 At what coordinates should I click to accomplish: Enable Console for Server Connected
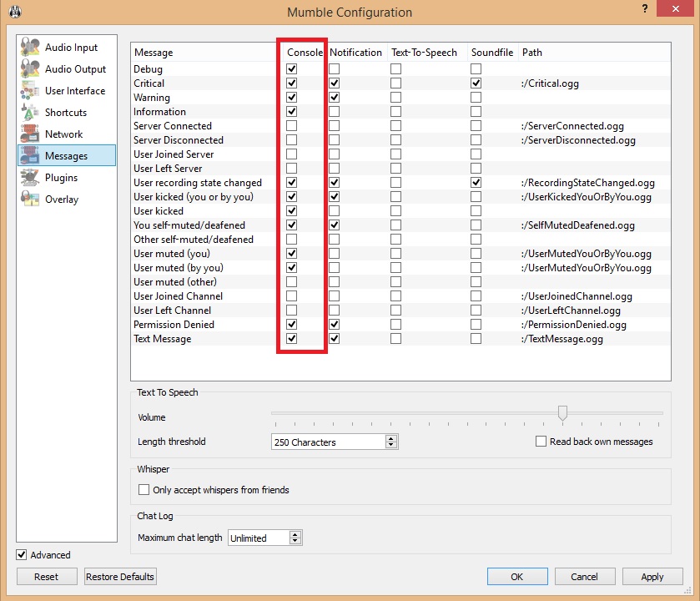pos(291,125)
